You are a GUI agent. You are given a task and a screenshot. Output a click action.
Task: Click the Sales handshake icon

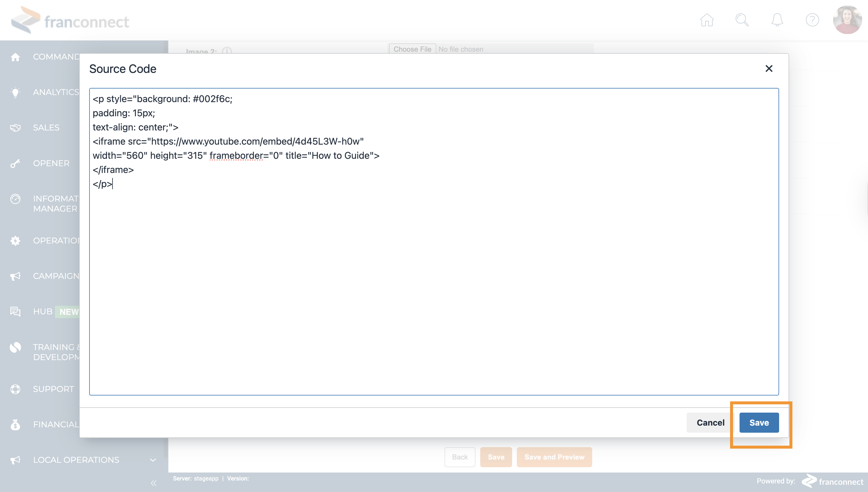coord(15,128)
